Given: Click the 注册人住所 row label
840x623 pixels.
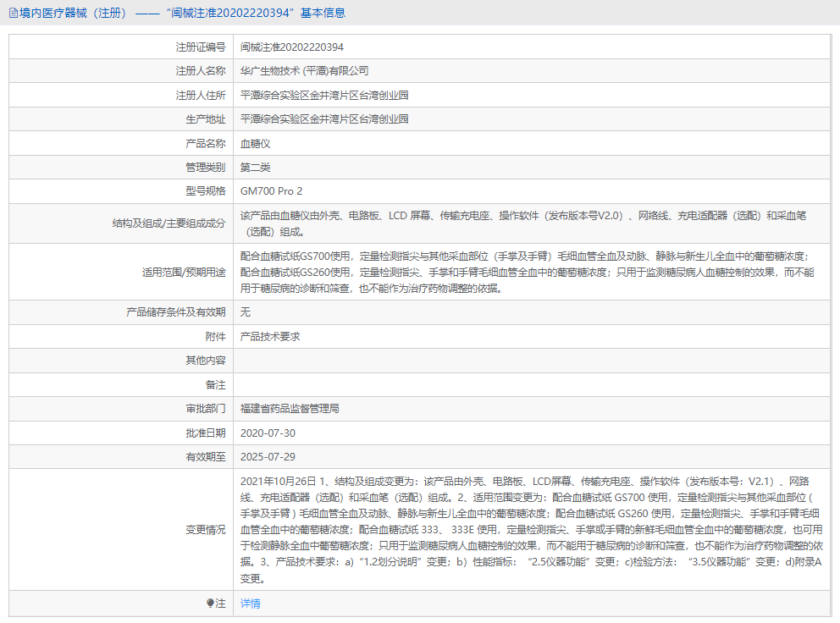Looking at the screenshot, I should [201, 96].
